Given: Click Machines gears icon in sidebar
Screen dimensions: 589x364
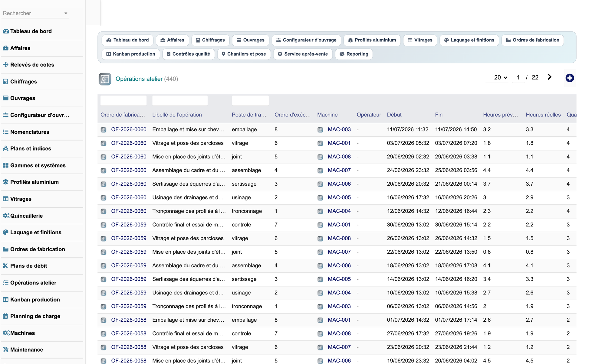Looking at the screenshot, I should 6,333.
